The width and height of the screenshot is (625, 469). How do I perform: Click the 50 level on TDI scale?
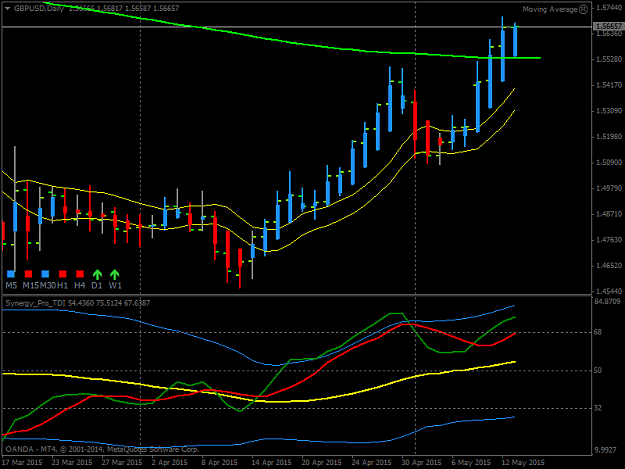pos(597,371)
